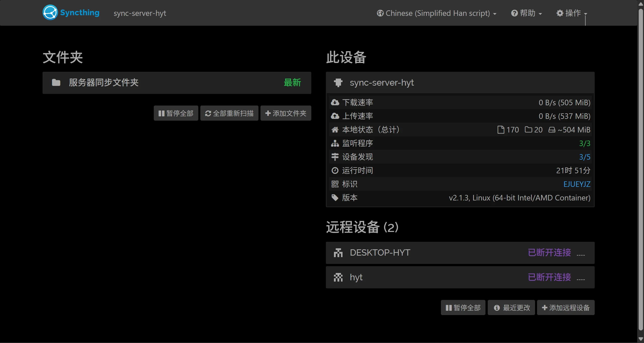
Task: Click the 已断开连接 status for DESKTOP-HYT
Action: pos(549,253)
